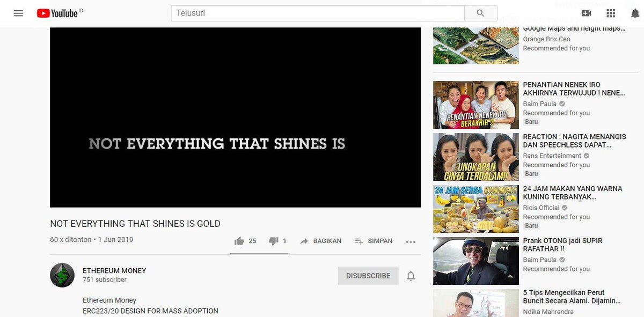
Task: Open Prank OTONG jadi SUPIR thumbnail
Action: coord(476,261)
